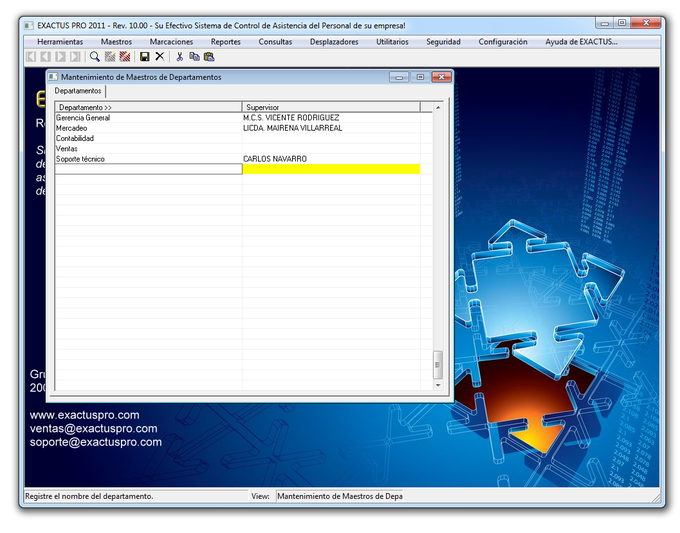
Task: Select the Departamentos tab
Action: click(x=78, y=91)
